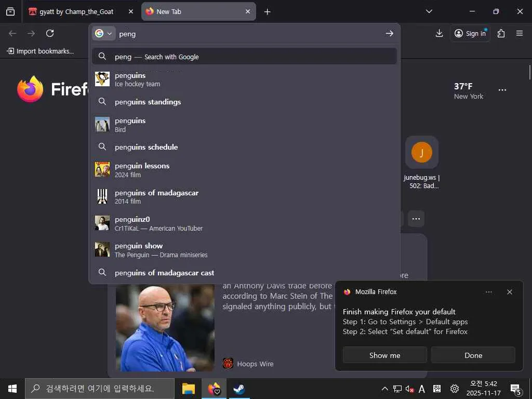532x399 pixels.
Task: Click the penguin bird photo thumbnail
Action: (x=102, y=124)
